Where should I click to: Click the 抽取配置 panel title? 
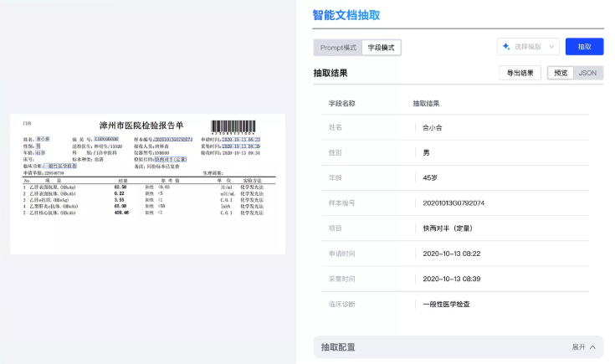coord(338,347)
